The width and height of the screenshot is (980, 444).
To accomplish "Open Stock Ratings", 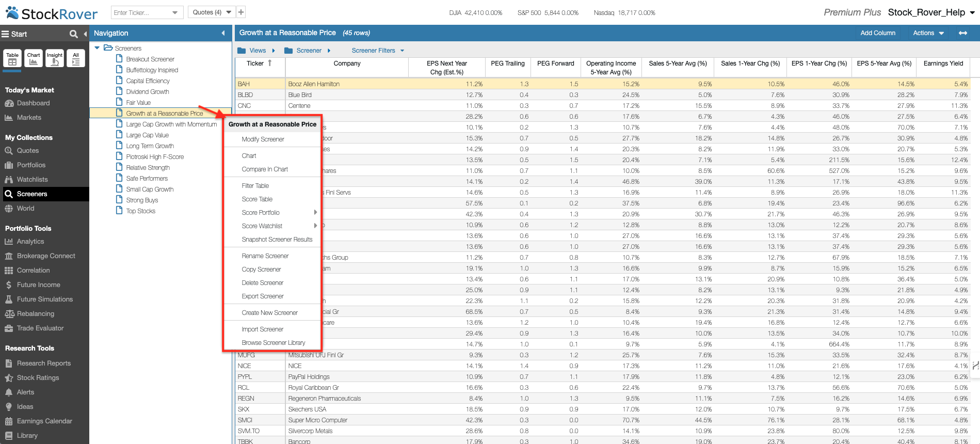I will point(38,378).
